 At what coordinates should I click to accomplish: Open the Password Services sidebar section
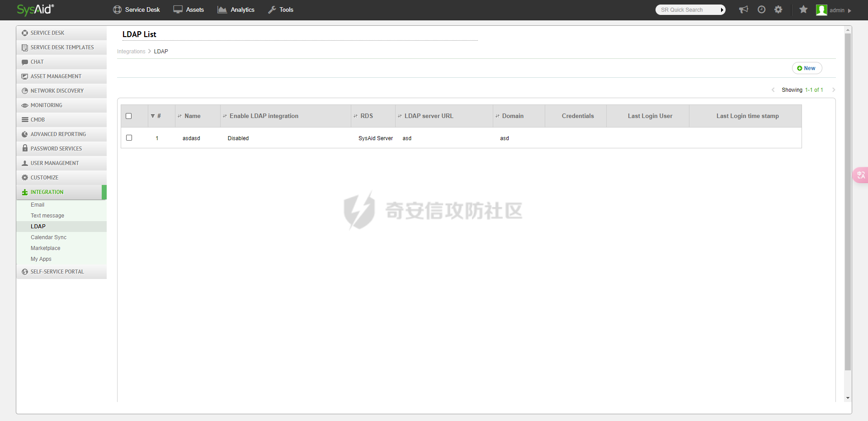[61, 149]
